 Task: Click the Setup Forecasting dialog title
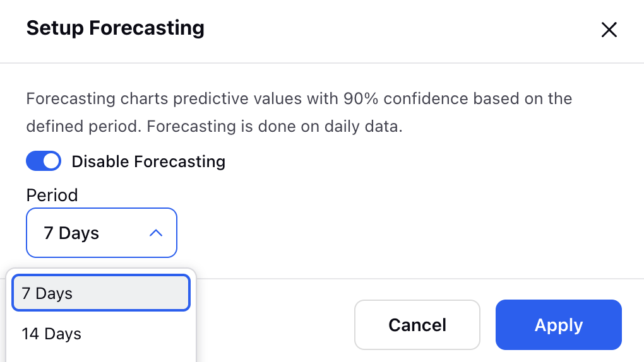[x=116, y=28]
